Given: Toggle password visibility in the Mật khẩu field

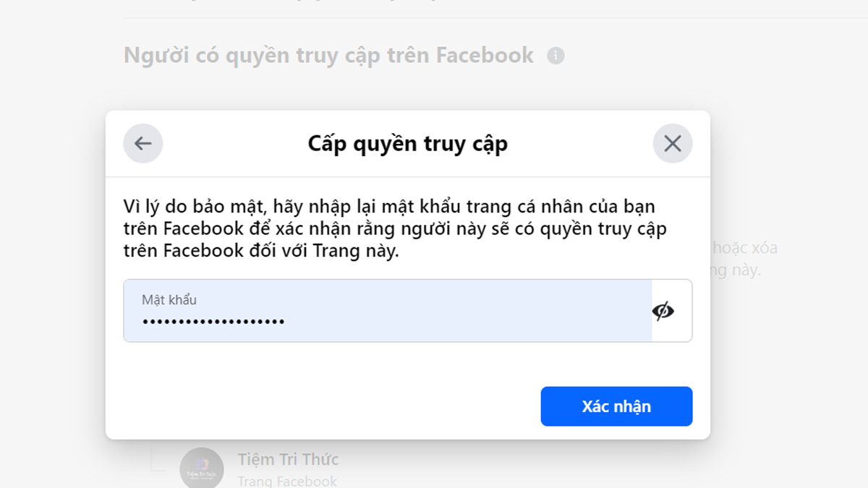Looking at the screenshot, I should [x=665, y=310].
